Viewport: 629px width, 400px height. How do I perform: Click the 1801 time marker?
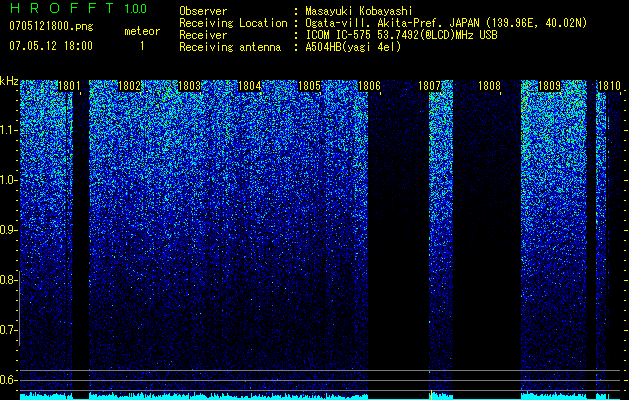[69, 86]
